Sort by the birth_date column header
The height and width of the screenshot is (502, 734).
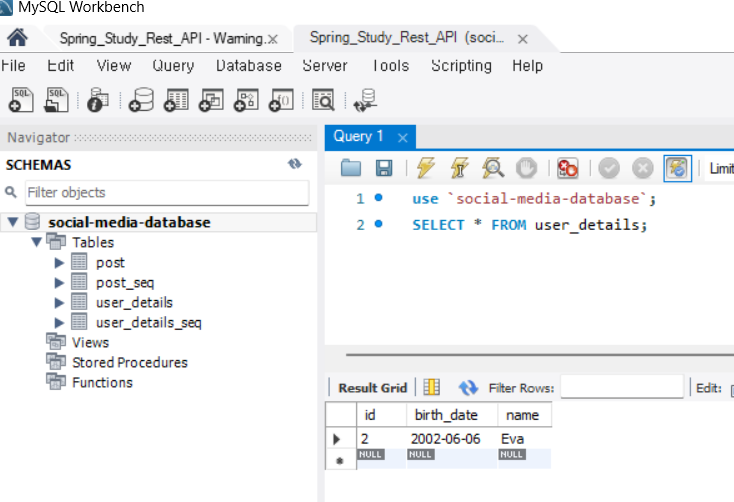click(x=452, y=414)
